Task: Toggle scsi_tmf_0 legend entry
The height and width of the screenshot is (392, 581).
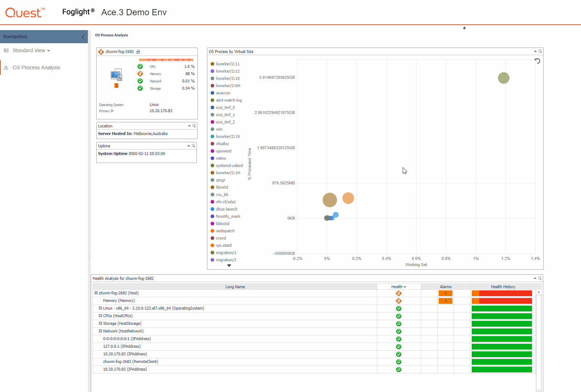Action: (x=223, y=107)
